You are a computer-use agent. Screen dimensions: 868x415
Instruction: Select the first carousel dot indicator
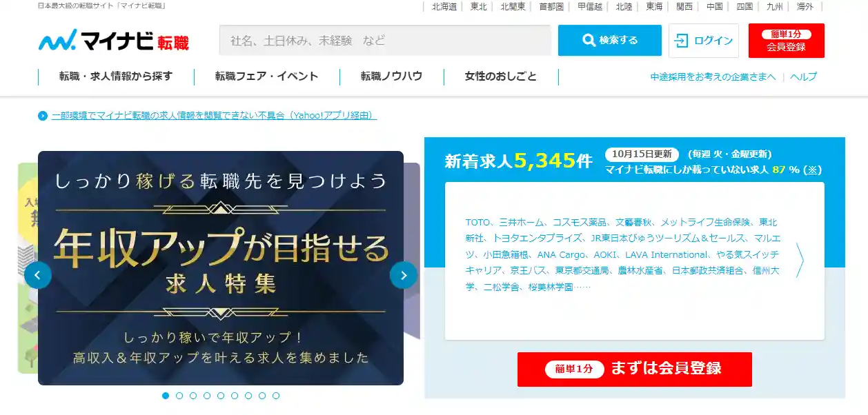pyautogui.click(x=166, y=396)
